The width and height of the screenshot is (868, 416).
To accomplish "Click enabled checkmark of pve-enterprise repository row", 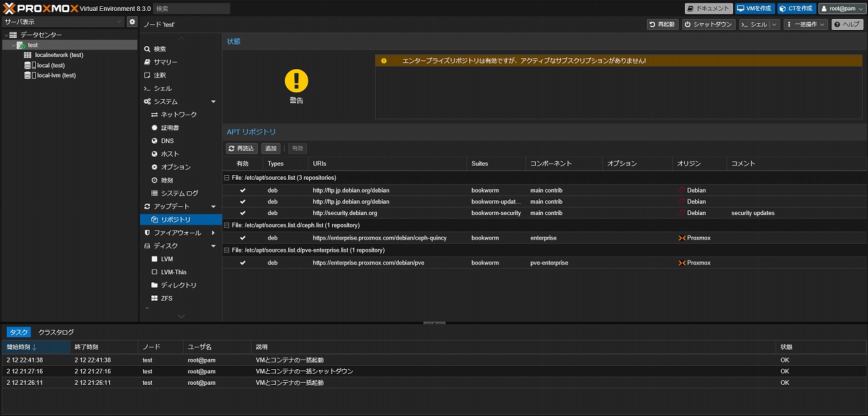I will coord(243,263).
